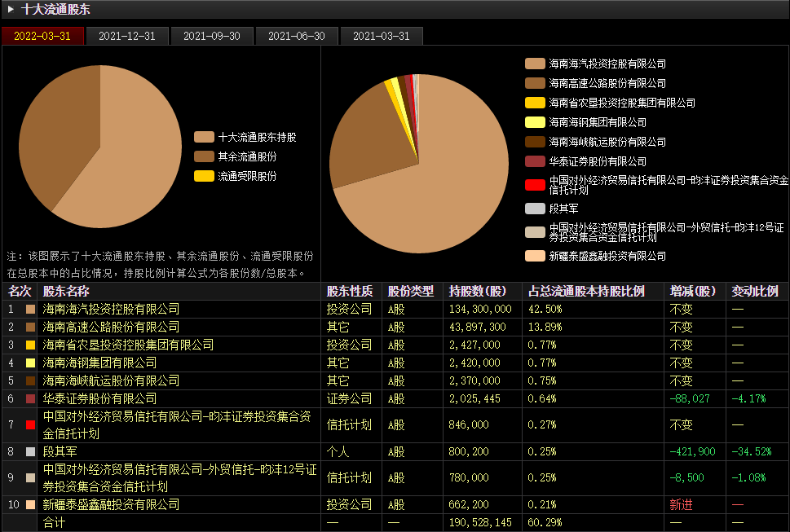
Task: Click the 其余流通股份 legend swatch
Action: click(204, 156)
